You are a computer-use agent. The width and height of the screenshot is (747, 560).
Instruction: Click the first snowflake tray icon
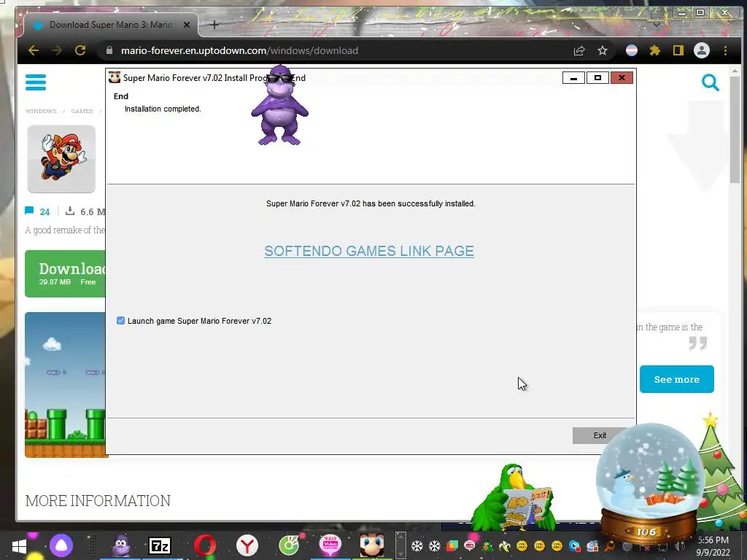[417, 545]
